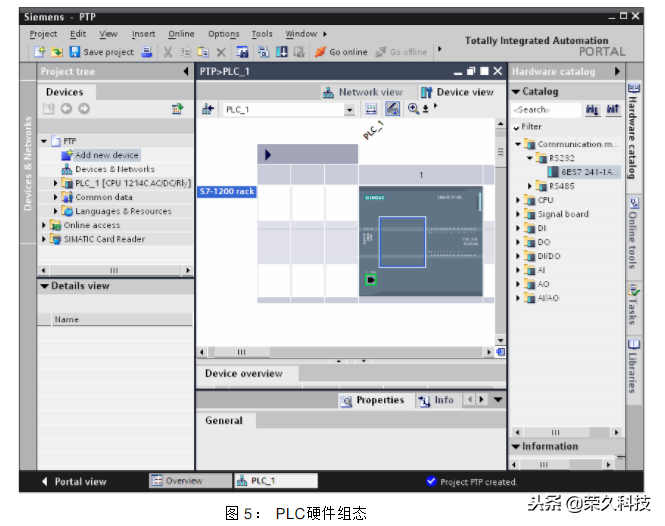Screen dimensions: 665x526
Task: Toggle the highlighted show address overview icon
Action: pyautogui.click(x=392, y=109)
